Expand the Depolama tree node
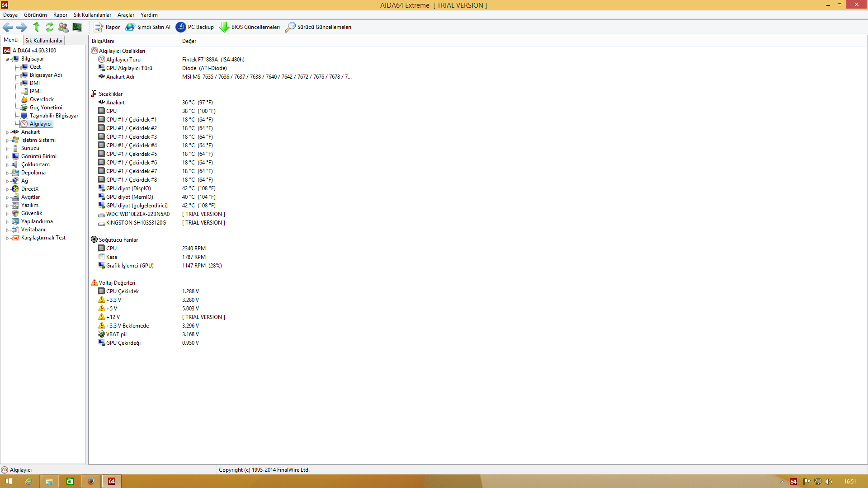The width and height of the screenshot is (868, 488). (x=7, y=173)
